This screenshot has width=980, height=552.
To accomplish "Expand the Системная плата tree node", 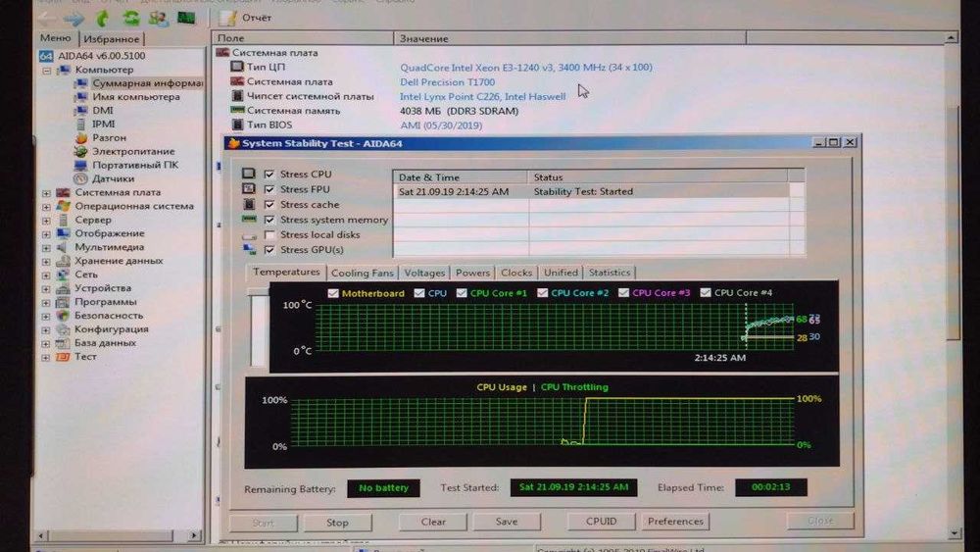I will point(46,193).
